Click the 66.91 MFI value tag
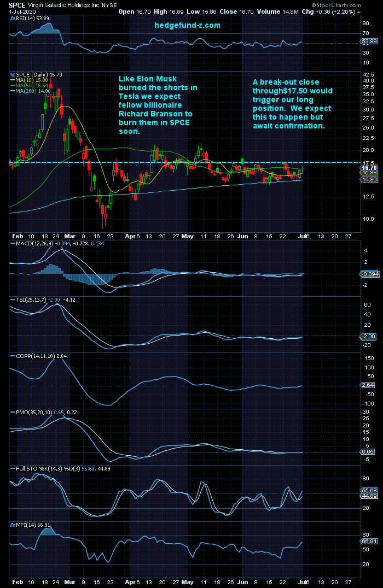This screenshot has height=588, width=383. (369, 542)
